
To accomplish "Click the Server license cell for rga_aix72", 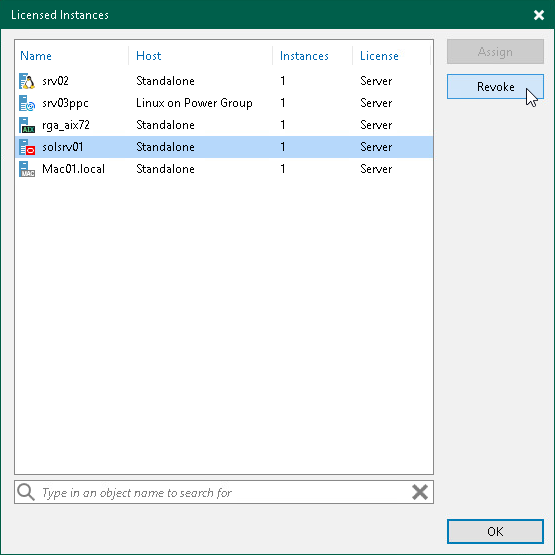I will (x=376, y=125).
